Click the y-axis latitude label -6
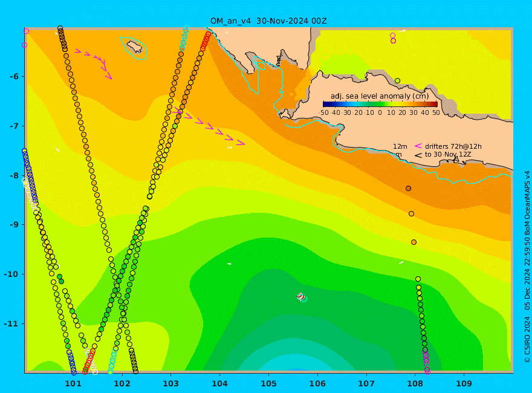The height and width of the screenshot is (393, 532). coord(15,76)
